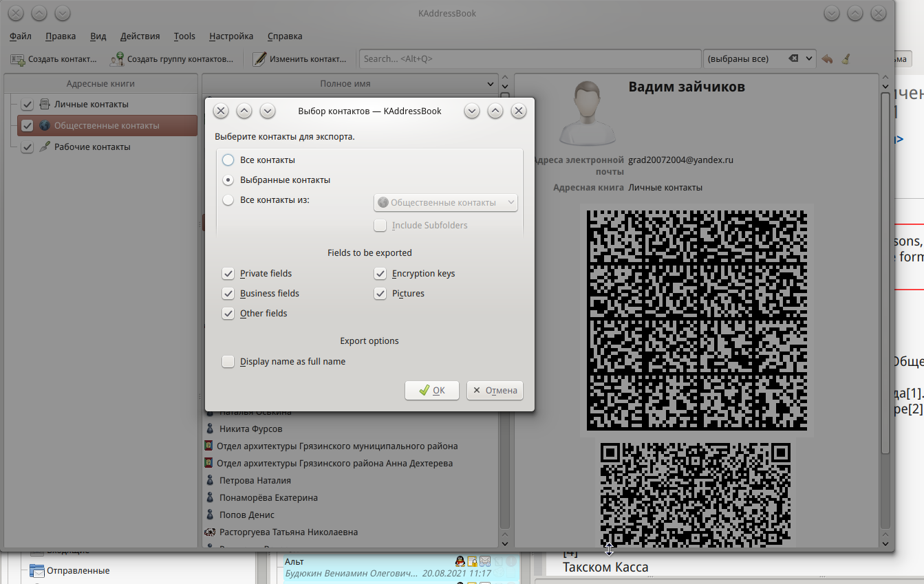The height and width of the screenshot is (584, 924).
Task: Click the clear filter icon in category box
Action: point(793,59)
